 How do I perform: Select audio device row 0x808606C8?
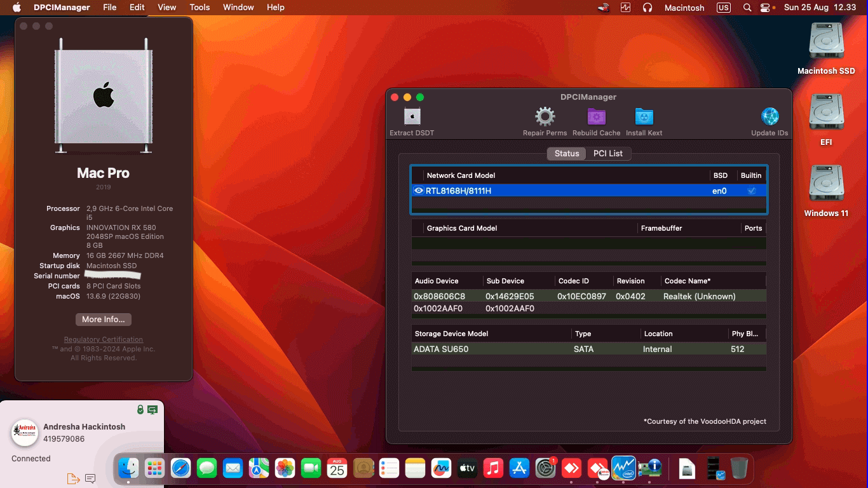click(x=588, y=296)
